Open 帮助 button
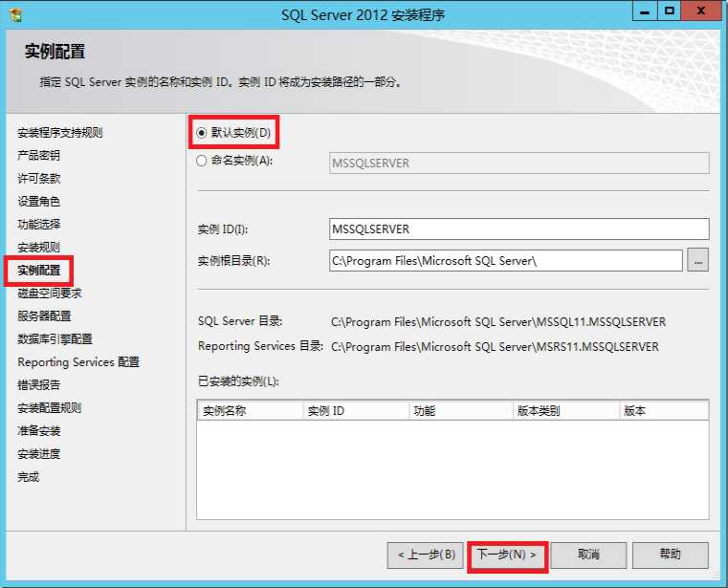Viewport: 728px width, 588px height. tap(671, 555)
